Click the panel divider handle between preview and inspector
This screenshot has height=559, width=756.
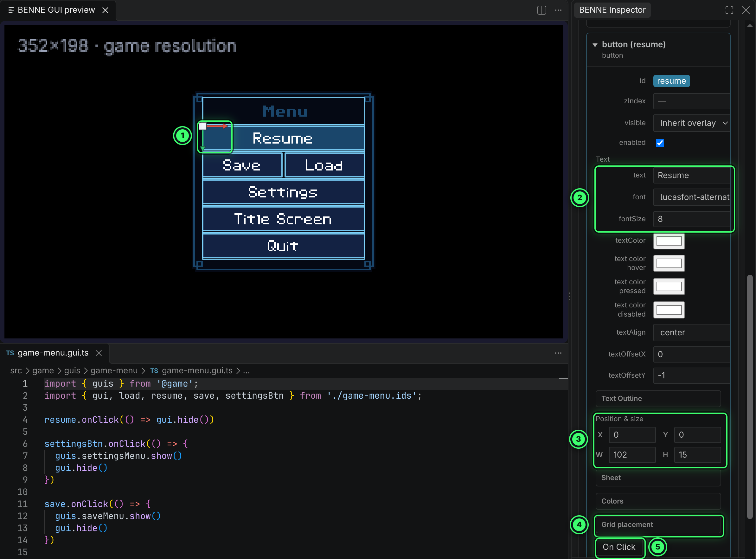570,296
